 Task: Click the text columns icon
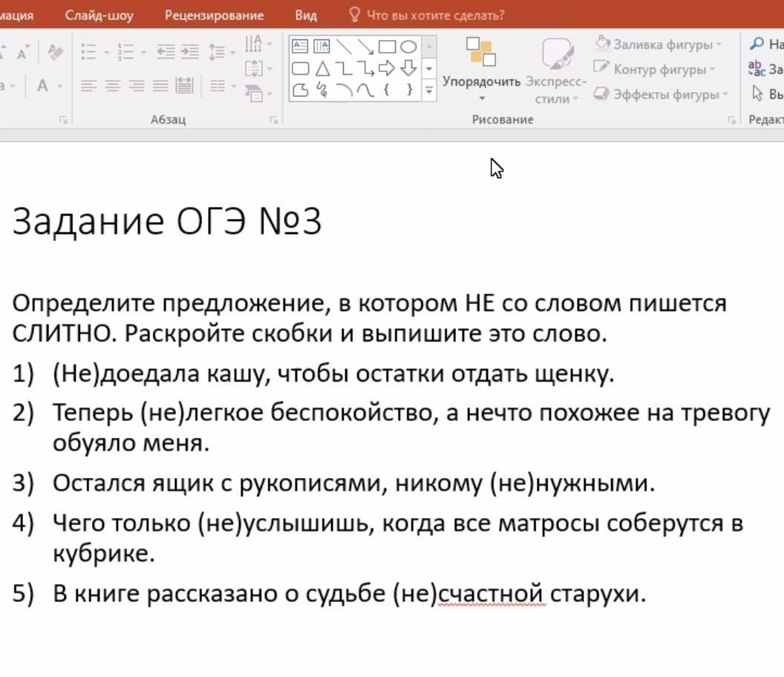pyautogui.click(x=218, y=86)
